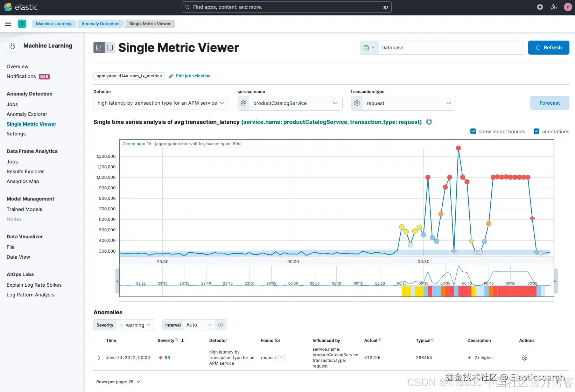
Task: Open the help icon in top header
Action: point(540,7)
